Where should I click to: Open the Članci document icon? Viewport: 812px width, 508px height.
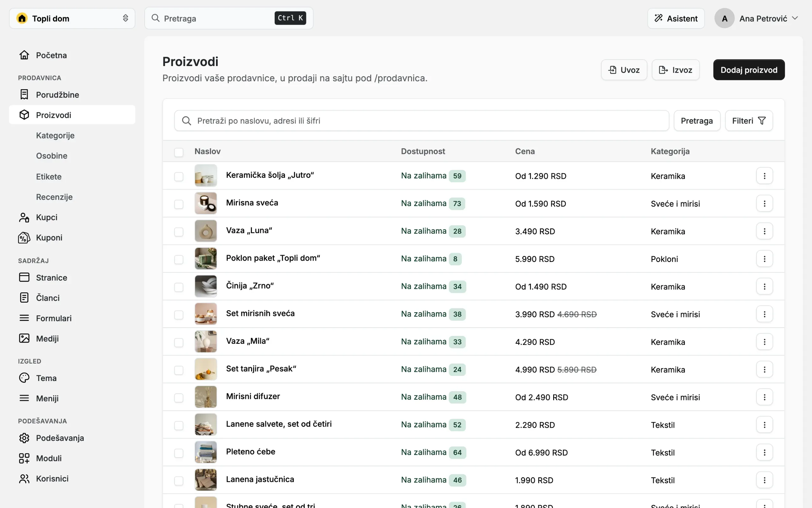click(x=24, y=298)
